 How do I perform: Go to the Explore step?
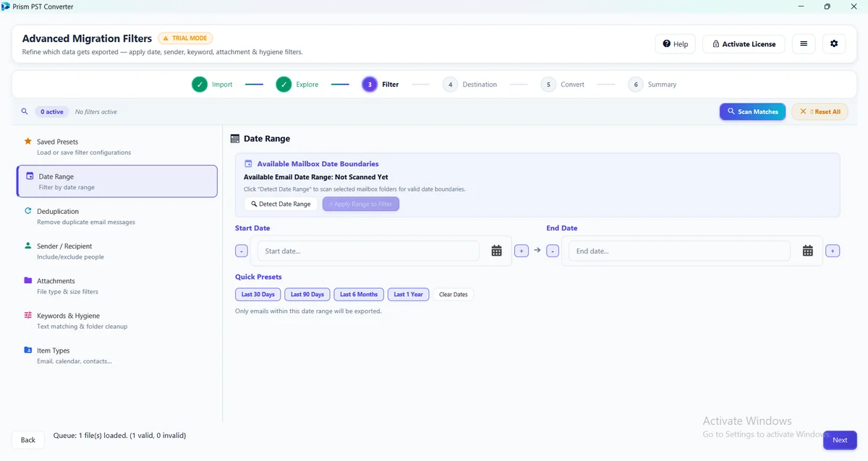[297, 85]
